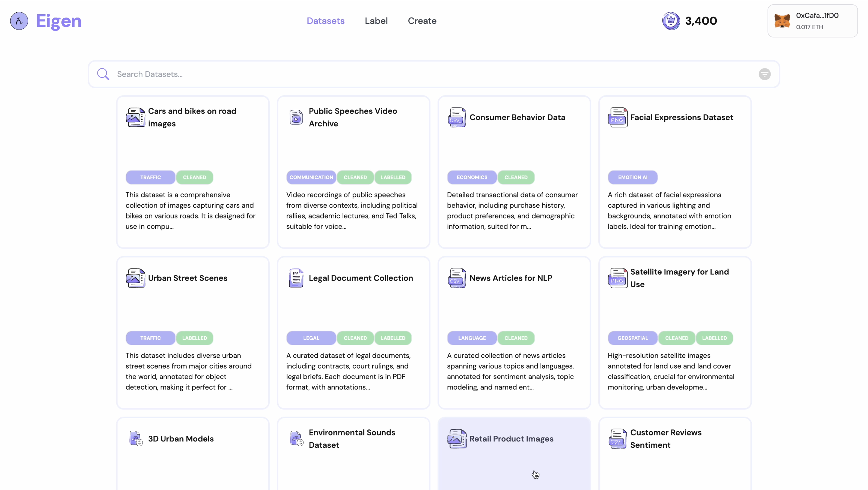The height and width of the screenshot is (490, 868).
Task: Open the Create tab
Action: click(x=422, y=21)
